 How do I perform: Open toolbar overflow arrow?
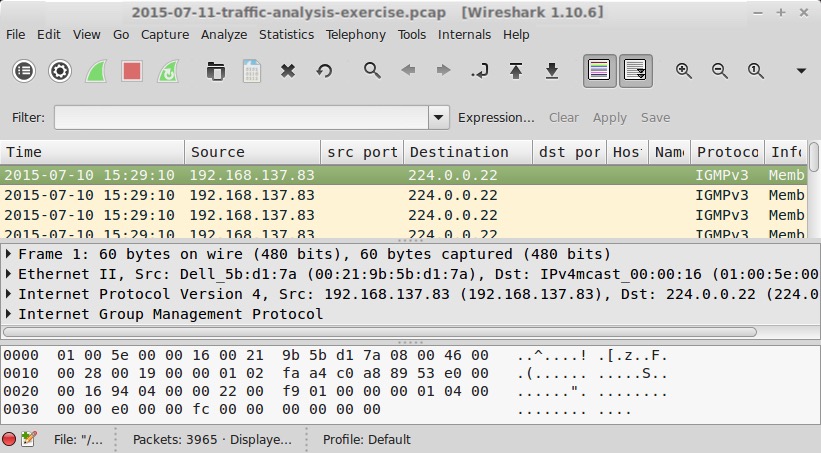point(801,71)
